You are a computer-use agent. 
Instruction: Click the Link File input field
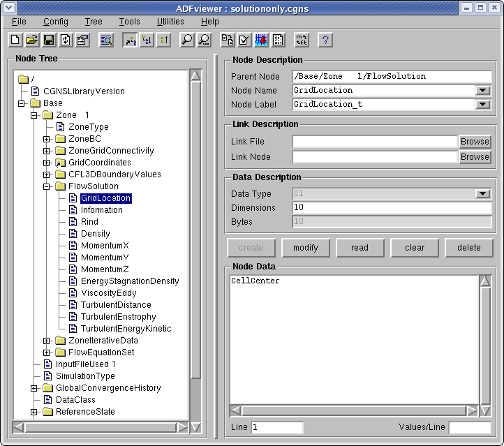click(x=375, y=142)
